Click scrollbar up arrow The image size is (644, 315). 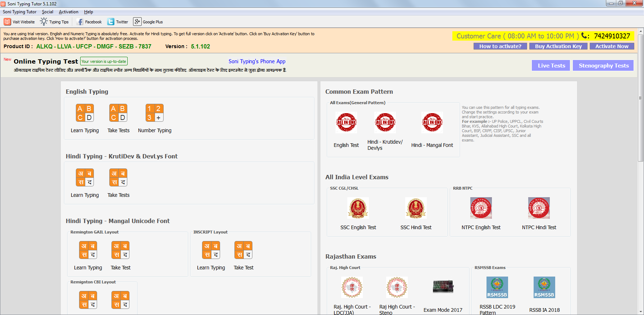point(640,31)
